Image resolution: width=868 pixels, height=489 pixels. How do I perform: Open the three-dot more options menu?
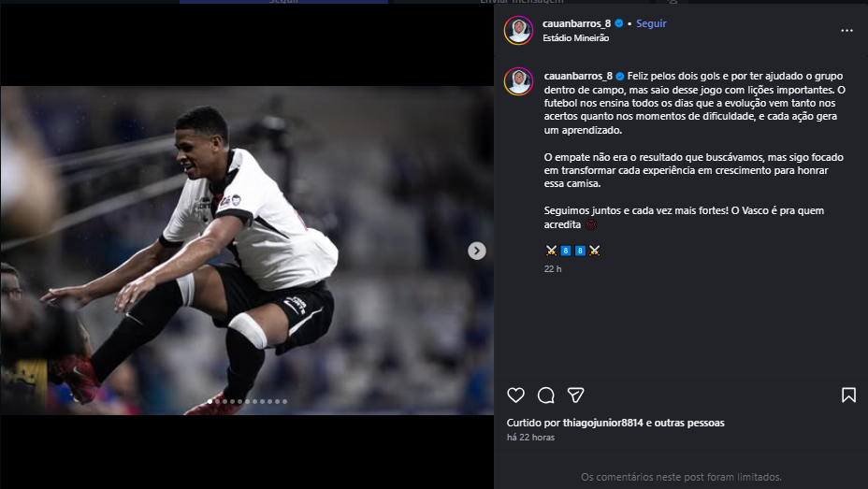[x=846, y=30]
